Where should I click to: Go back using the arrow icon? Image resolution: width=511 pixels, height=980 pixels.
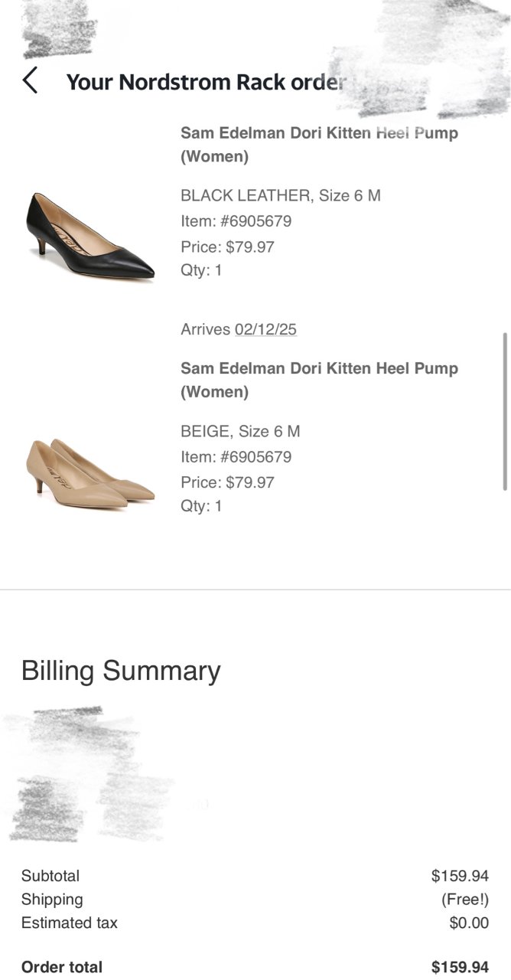pyautogui.click(x=30, y=80)
